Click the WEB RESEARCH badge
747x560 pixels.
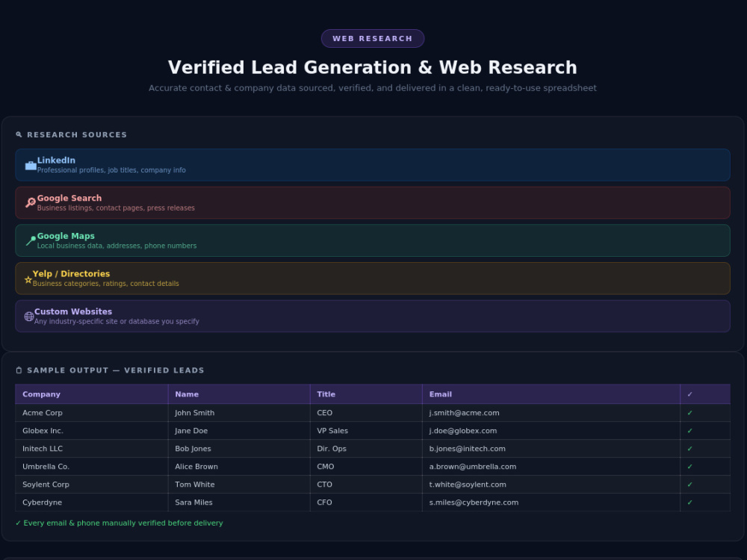(x=373, y=39)
